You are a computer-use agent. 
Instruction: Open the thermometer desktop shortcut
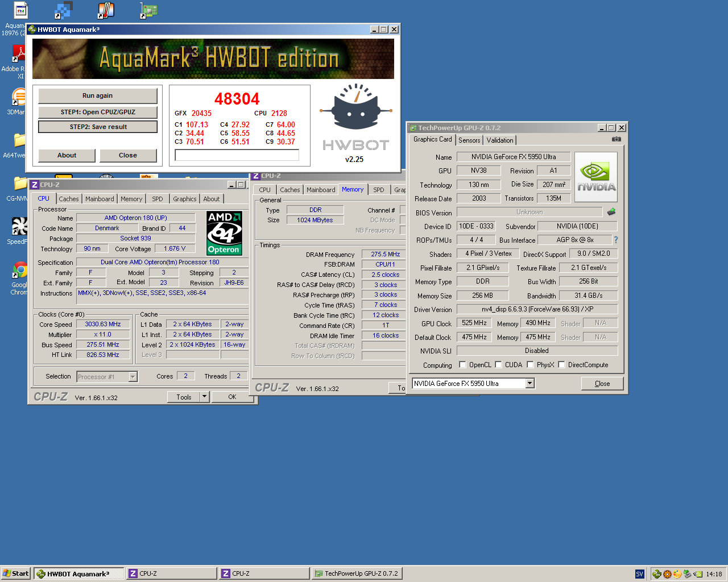point(106,10)
